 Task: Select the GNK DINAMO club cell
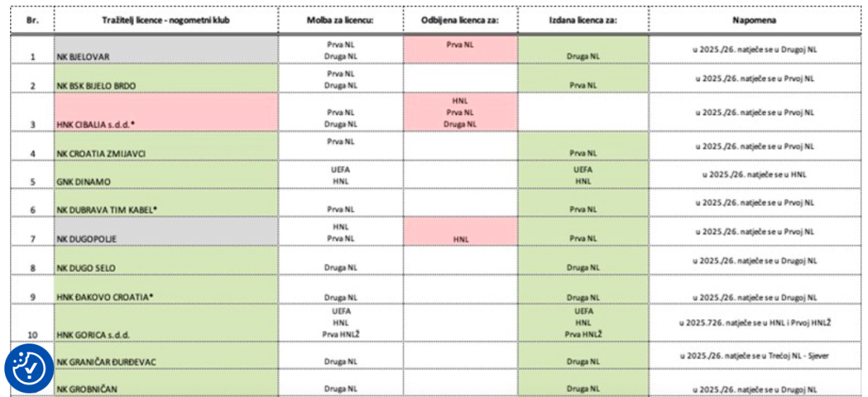pos(166,176)
